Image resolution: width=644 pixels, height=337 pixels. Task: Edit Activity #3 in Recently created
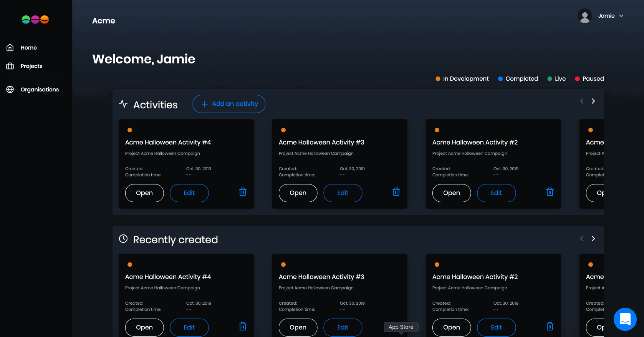click(x=343, y=327)
